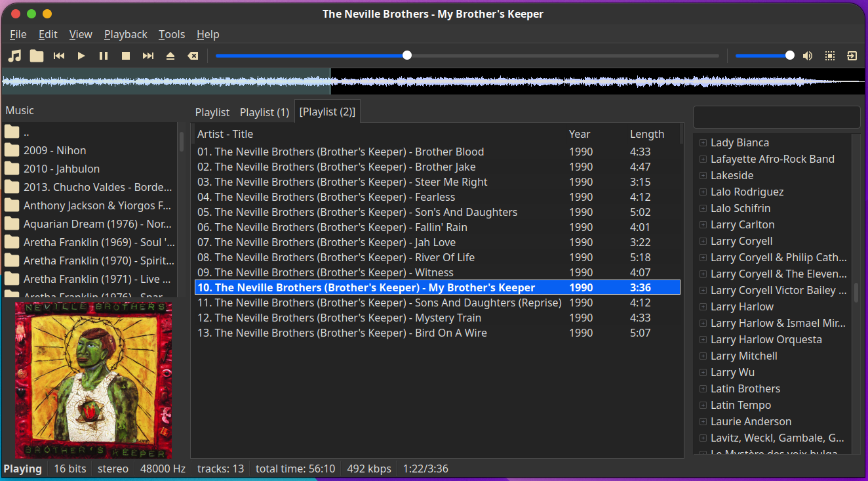Select the [Playlist (2)] tab
This screenshot has height=481, width=868.
point(327,112)
